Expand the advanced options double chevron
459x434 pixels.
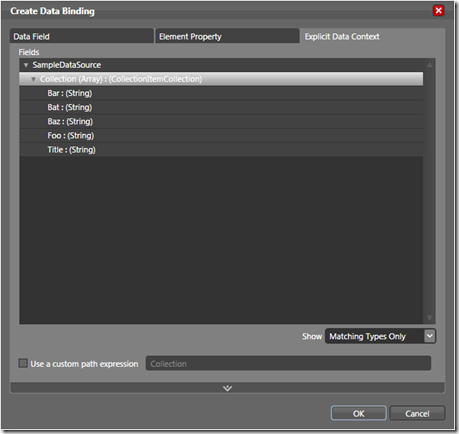click(227, 388)
